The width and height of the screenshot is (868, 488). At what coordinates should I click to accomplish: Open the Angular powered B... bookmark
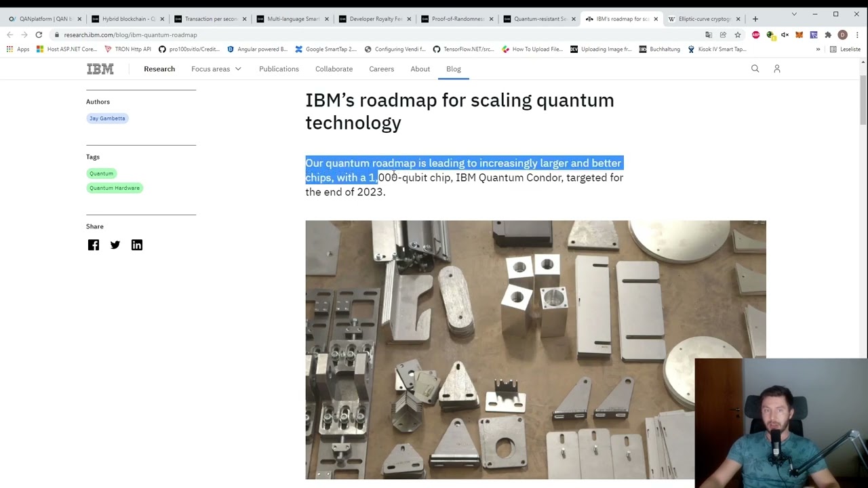click(x=257, y=49)
